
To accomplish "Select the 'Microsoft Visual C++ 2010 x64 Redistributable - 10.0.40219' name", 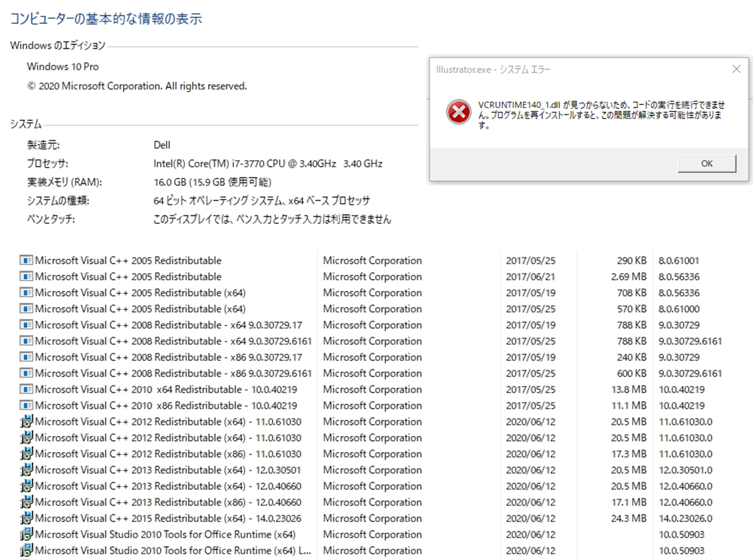I will pyautogui.click(x=166, y=390).
